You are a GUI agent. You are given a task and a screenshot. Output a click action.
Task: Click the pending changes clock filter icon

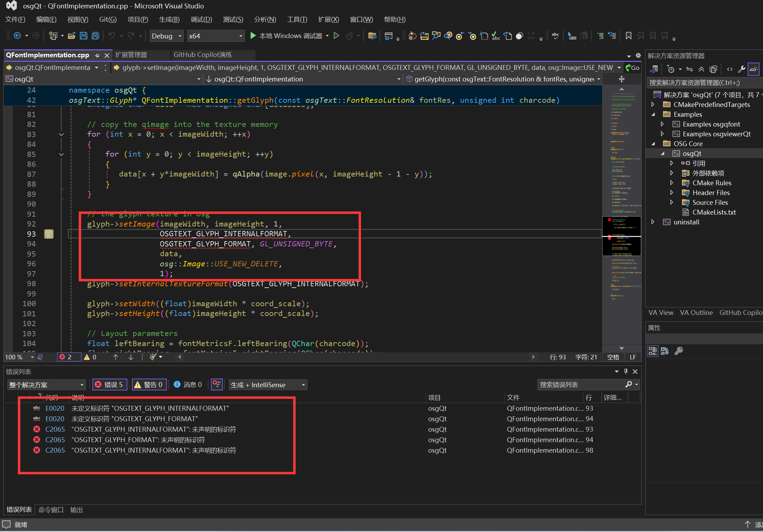click(x=671, y=69)
